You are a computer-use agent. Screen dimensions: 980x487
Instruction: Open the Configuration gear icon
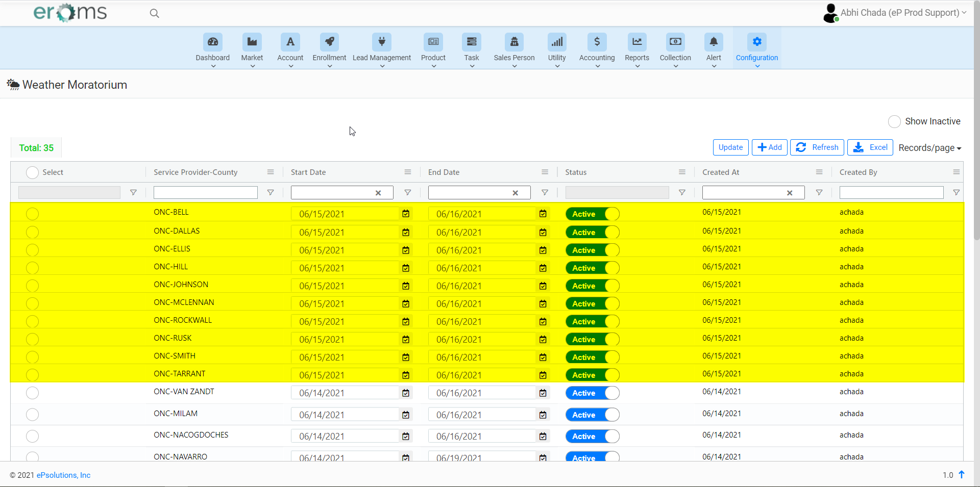click(x=756, y=42)
